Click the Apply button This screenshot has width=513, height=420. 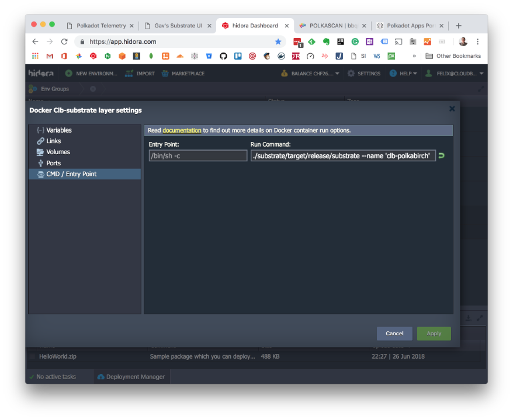coord(434,334)
